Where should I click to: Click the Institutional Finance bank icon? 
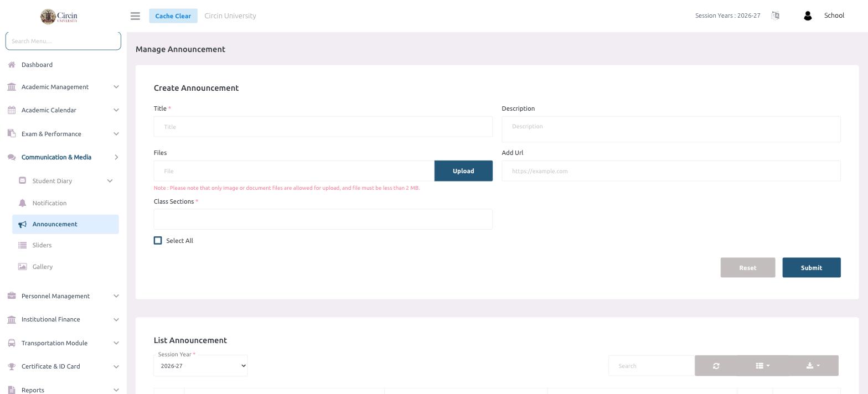(12, 319)
